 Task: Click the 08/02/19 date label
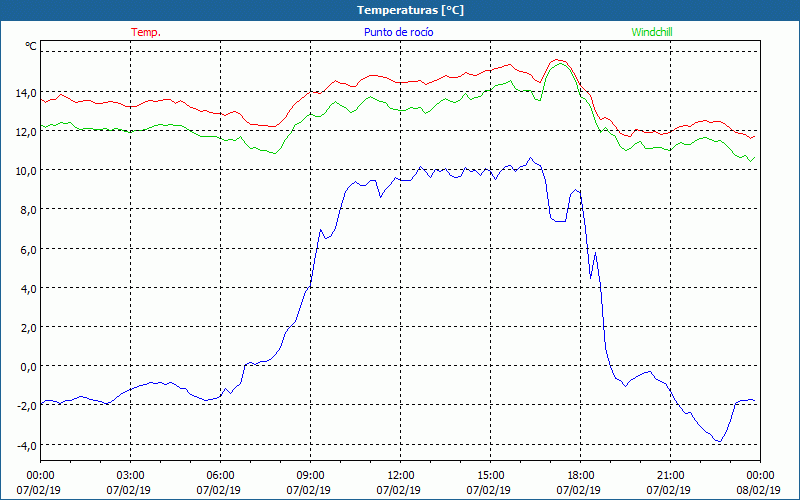coord(759,490)
